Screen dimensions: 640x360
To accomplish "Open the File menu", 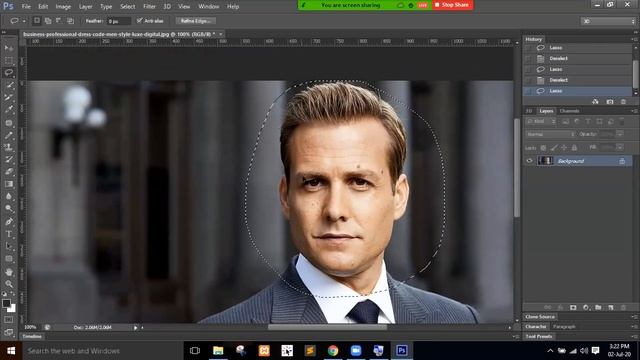I will click(26, 7).
